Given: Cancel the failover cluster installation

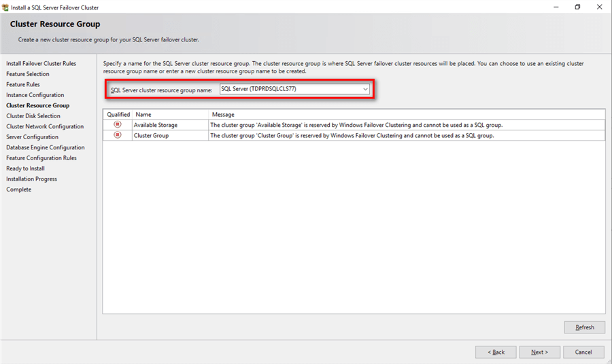Looking at the screenshot, I should click(x=583, y=352).
